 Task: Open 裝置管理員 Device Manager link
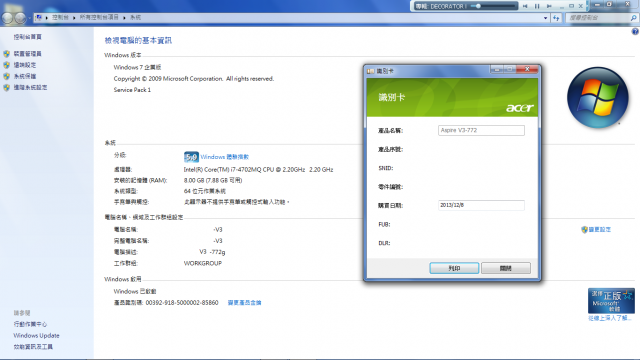click(27, 53)
